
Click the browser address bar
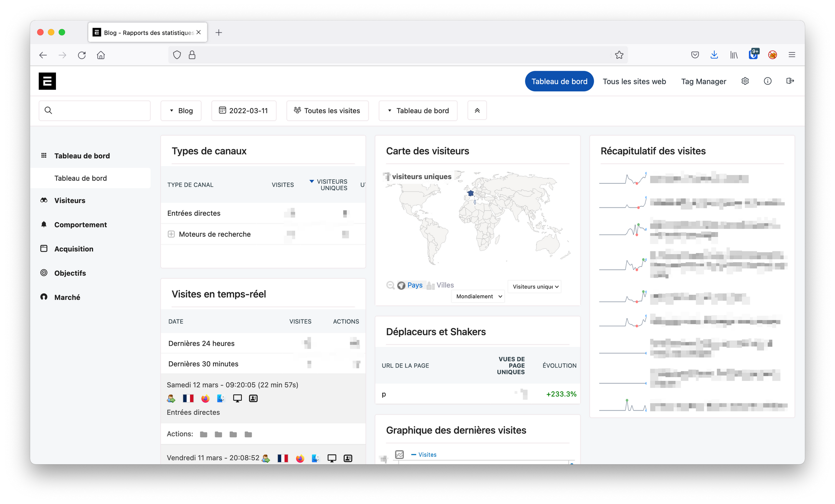click(398, 55)
